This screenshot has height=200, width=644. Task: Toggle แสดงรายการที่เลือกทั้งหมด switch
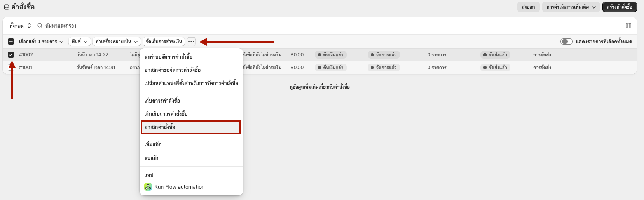point(566,42)
